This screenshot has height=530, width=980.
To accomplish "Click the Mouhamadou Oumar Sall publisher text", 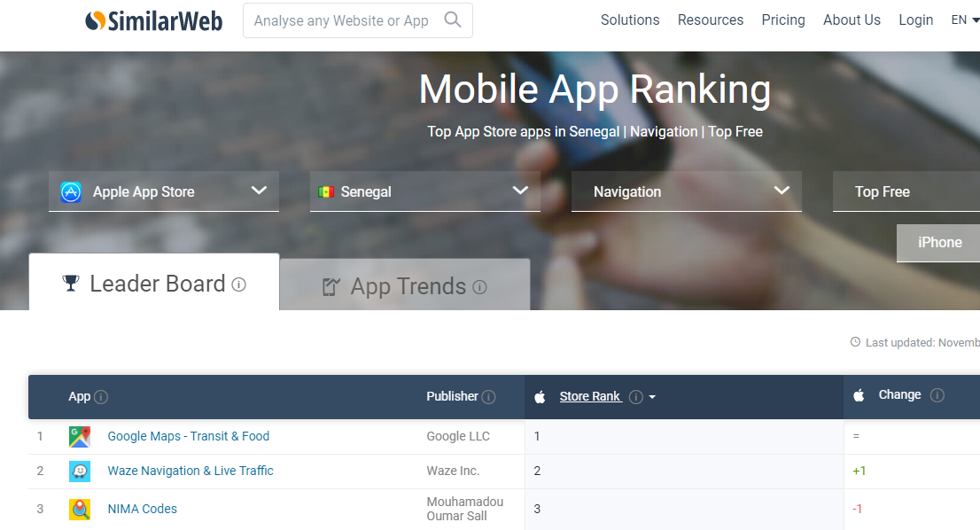I will (465, 509).
